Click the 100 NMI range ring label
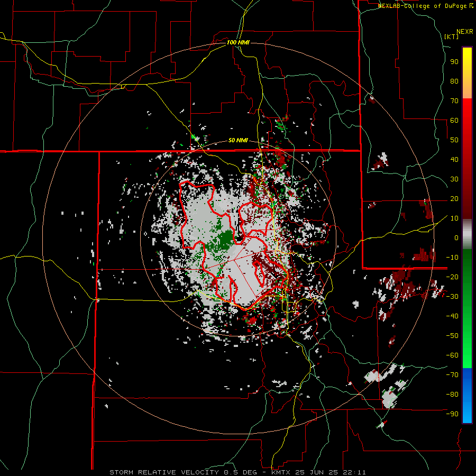 coord(238,42)
